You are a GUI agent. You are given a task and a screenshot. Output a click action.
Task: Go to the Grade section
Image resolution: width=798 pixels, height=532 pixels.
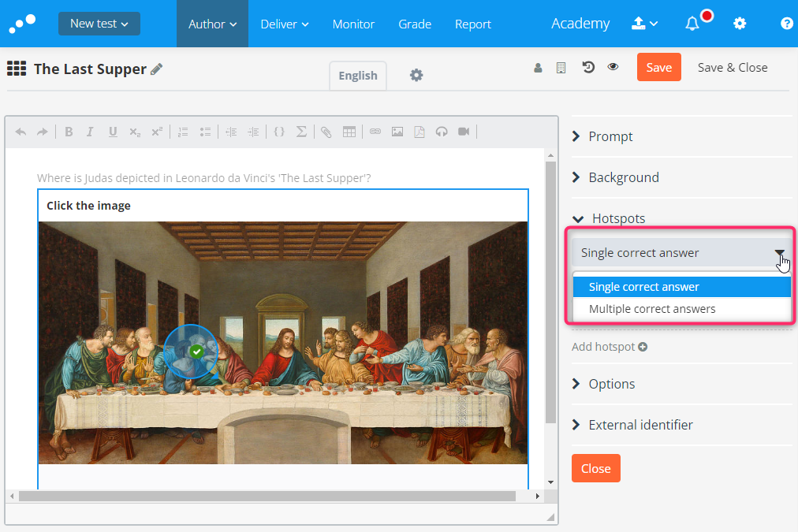tap(415, 24)
